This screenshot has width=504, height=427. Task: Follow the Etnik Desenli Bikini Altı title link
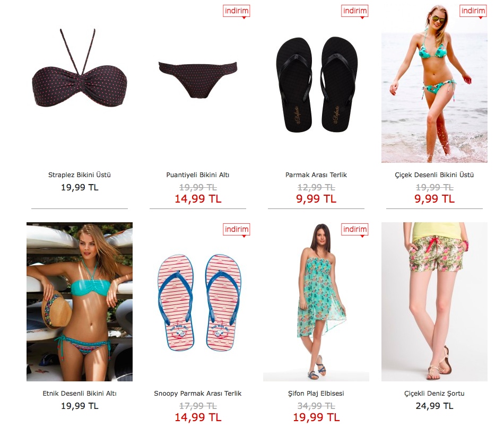pos(80,393)
